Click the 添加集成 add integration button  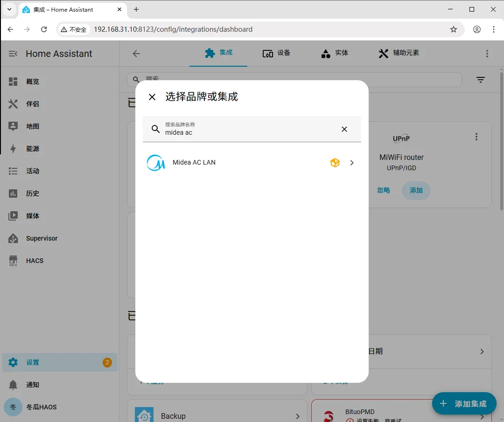tap(464, 404)
